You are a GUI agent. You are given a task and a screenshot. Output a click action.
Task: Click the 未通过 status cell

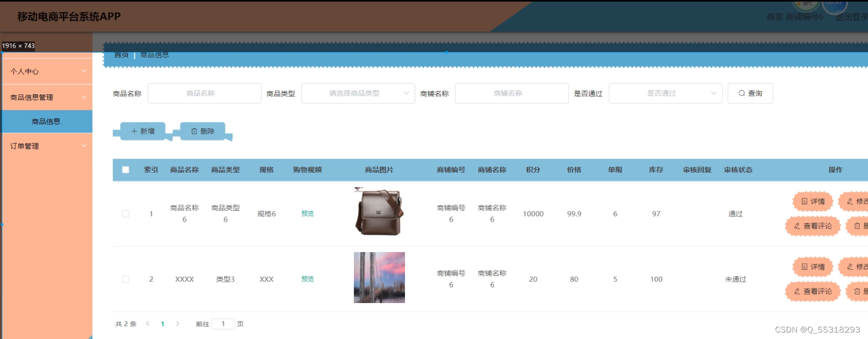(735, 279)
